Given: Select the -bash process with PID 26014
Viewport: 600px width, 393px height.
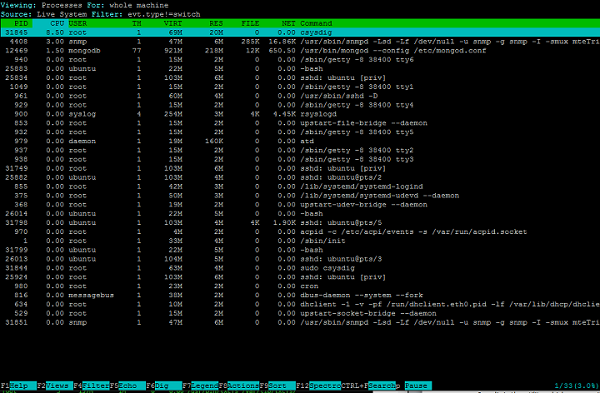Looking at the screenshot, I should tap(300, 214).
